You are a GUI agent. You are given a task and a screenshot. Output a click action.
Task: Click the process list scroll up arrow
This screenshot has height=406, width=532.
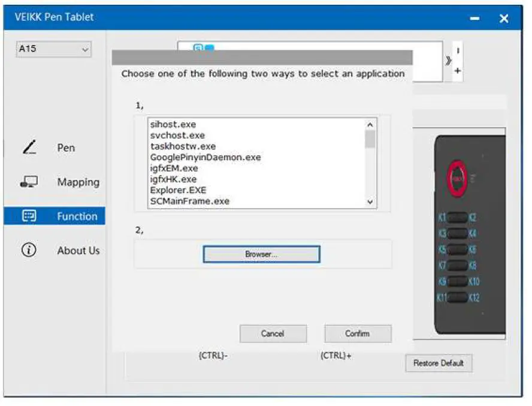(370, 125)
